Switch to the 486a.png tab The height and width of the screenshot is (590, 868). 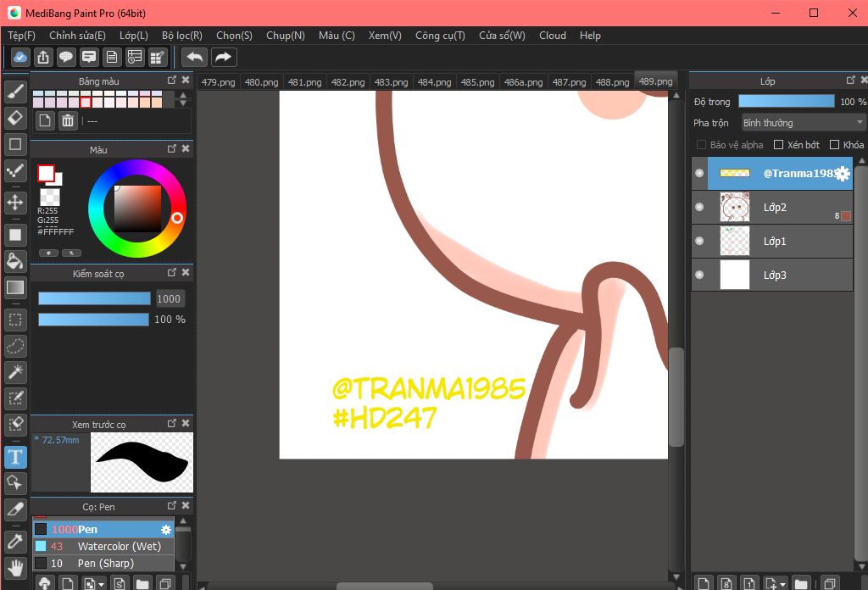pos(523,82)
